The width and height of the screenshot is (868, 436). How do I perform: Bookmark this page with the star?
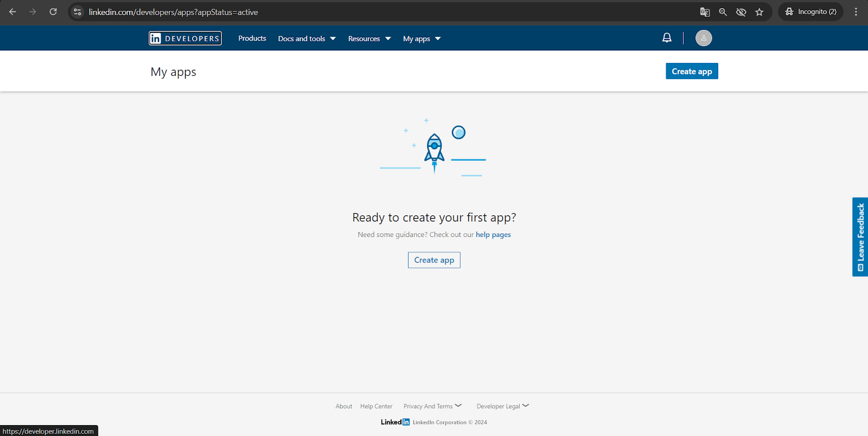tap(759, 12)
